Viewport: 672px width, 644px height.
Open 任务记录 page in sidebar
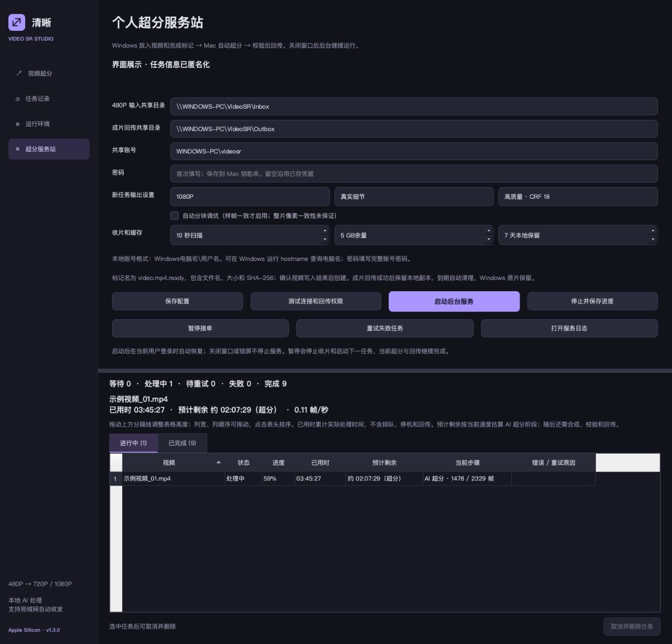49,99
